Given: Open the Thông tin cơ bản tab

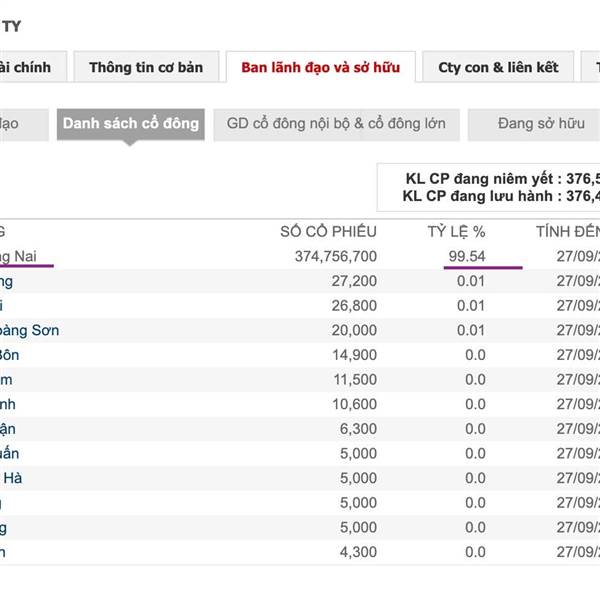Looking at the screenshot, I should click(x=145, y=68).
